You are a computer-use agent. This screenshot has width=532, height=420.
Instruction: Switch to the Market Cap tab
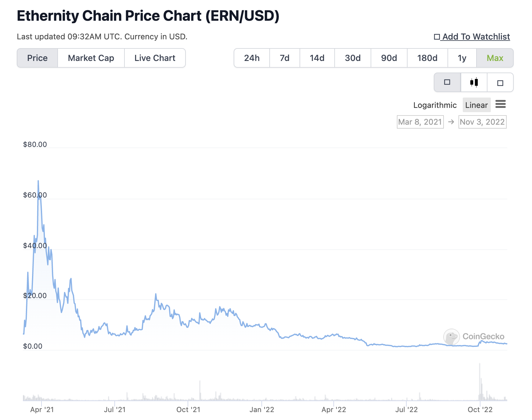91,58
